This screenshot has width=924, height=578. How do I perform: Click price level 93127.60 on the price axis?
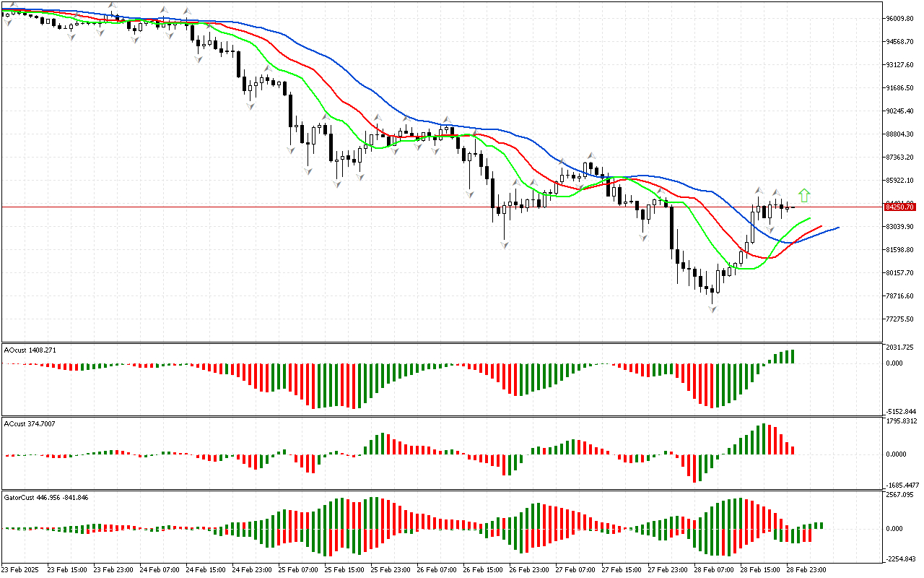coord(899,65)
